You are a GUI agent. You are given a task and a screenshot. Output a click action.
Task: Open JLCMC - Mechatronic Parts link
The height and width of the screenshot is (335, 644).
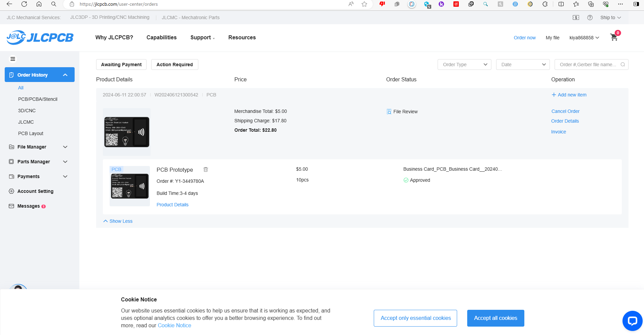click(191, 17)
